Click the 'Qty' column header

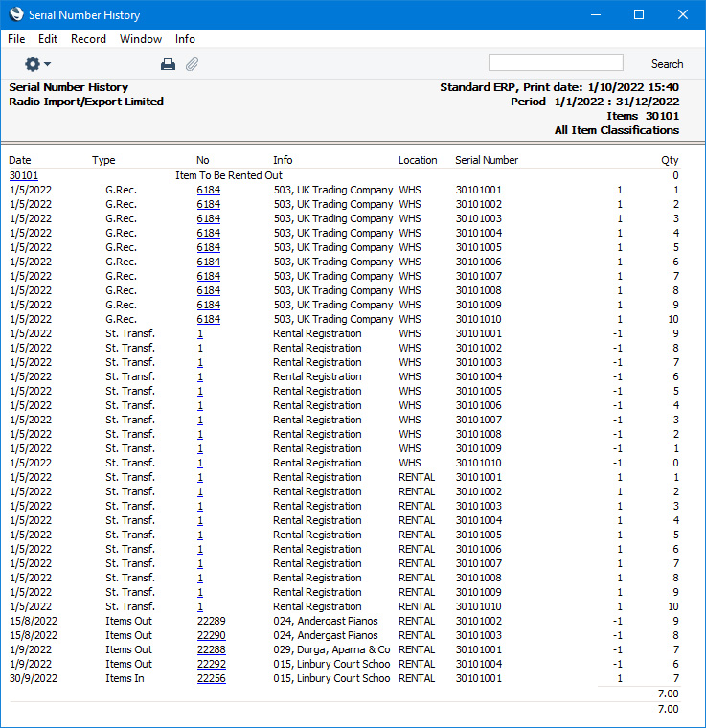tap(670, 160)
